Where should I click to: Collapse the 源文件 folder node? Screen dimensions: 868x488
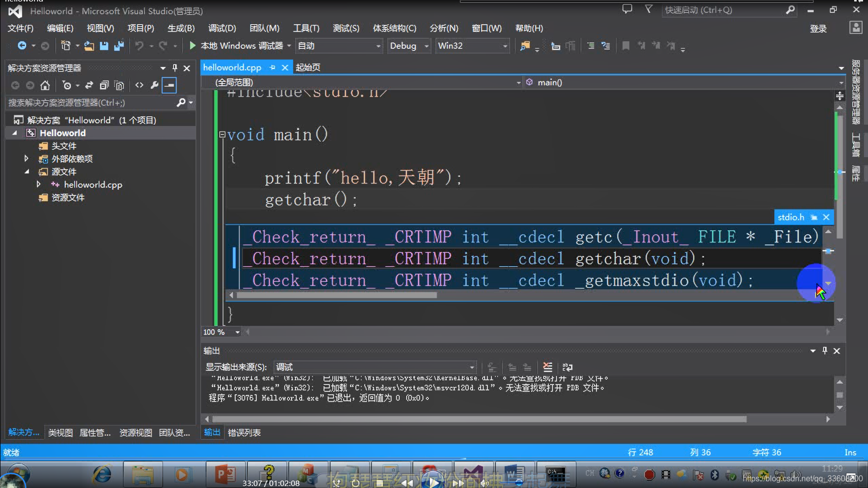(27, 172)
